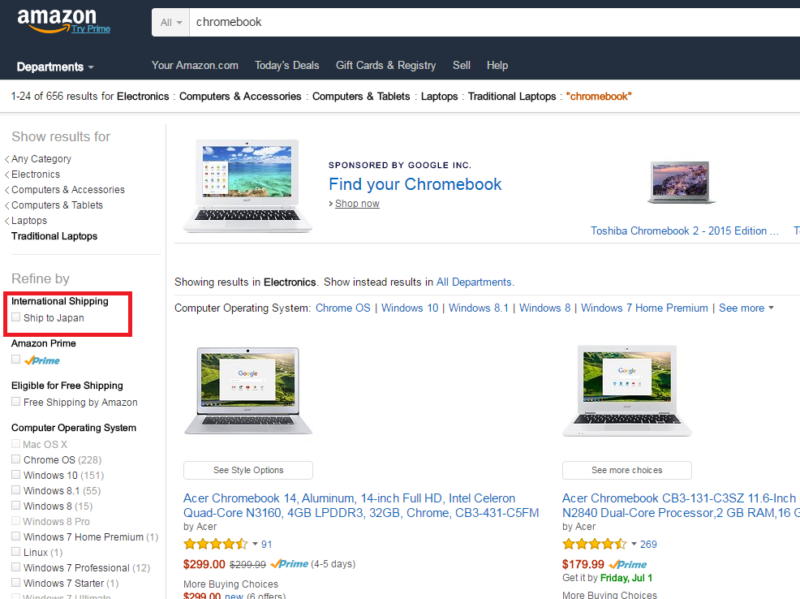The image size is (800, 599).
Task: Open the 269 customer reviews link
Action: coord(648,544)
